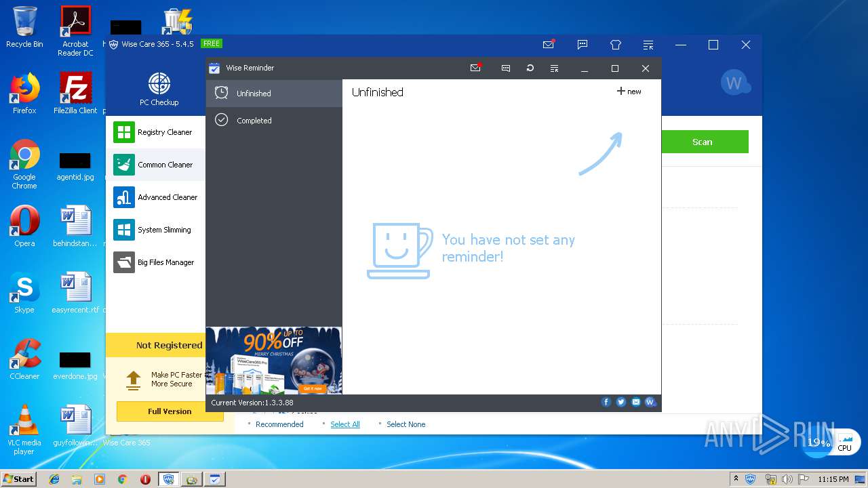Open the Common Cleaner tool
This screenshot has width=868, height=488.
pyautogui.click(x=155, y=165)
